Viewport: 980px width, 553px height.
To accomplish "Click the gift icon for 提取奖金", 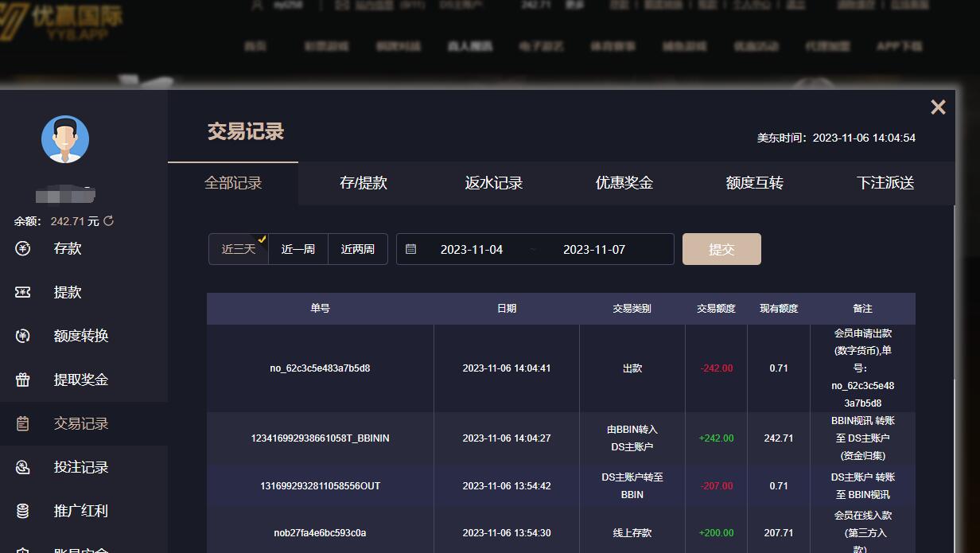I will tap(23, 380).
